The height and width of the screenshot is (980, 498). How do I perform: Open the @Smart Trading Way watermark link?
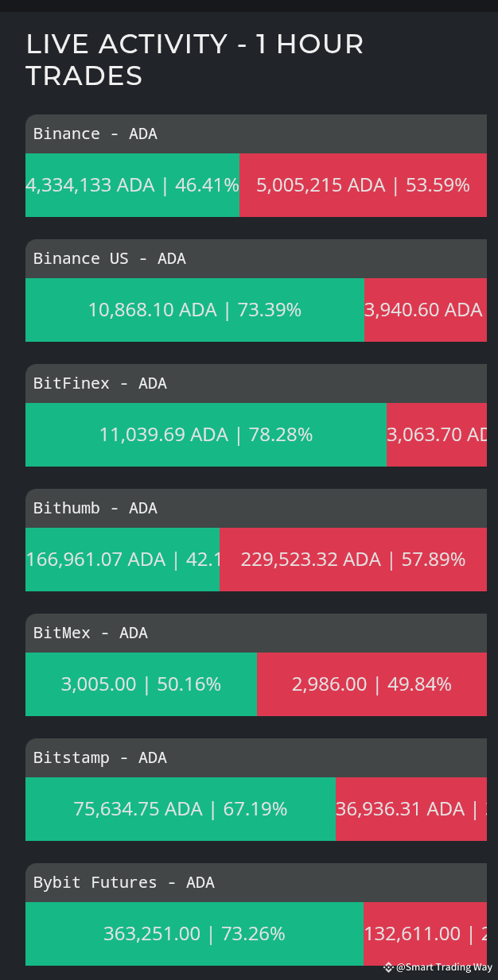click(444, 967)
